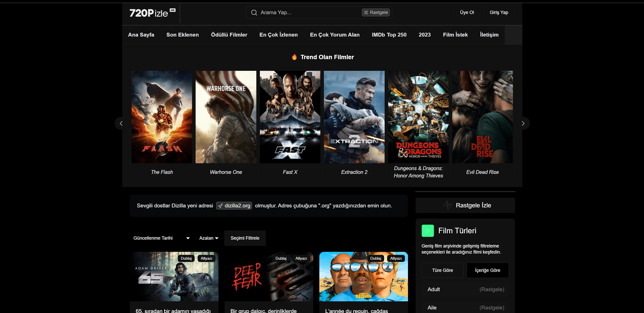Open the Warhorse One poster
The height and width of the screenshot is (313, 644).
(226, 117)
